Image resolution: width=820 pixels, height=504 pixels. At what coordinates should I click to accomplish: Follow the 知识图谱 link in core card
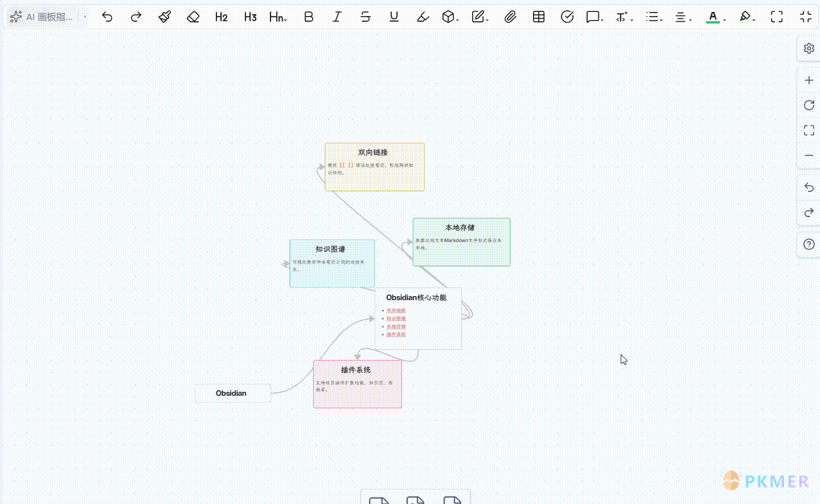point(396,319)
